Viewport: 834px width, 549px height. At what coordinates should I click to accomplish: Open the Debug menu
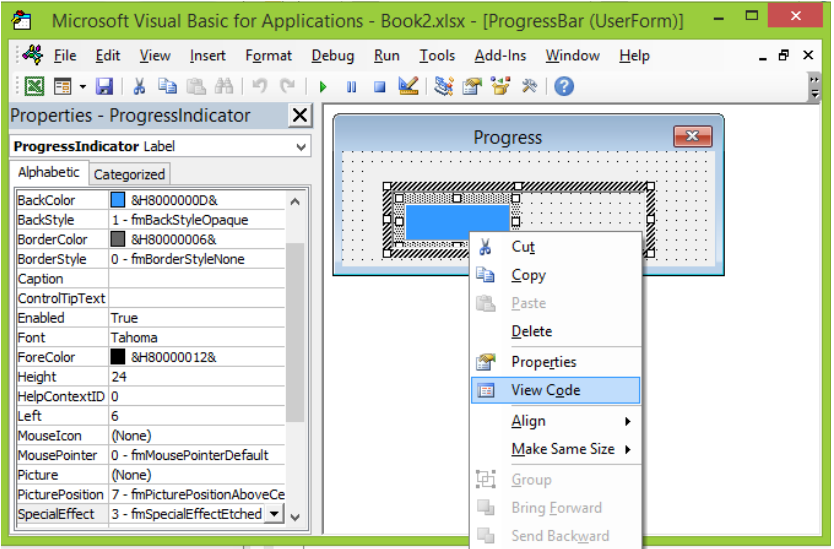333,55
